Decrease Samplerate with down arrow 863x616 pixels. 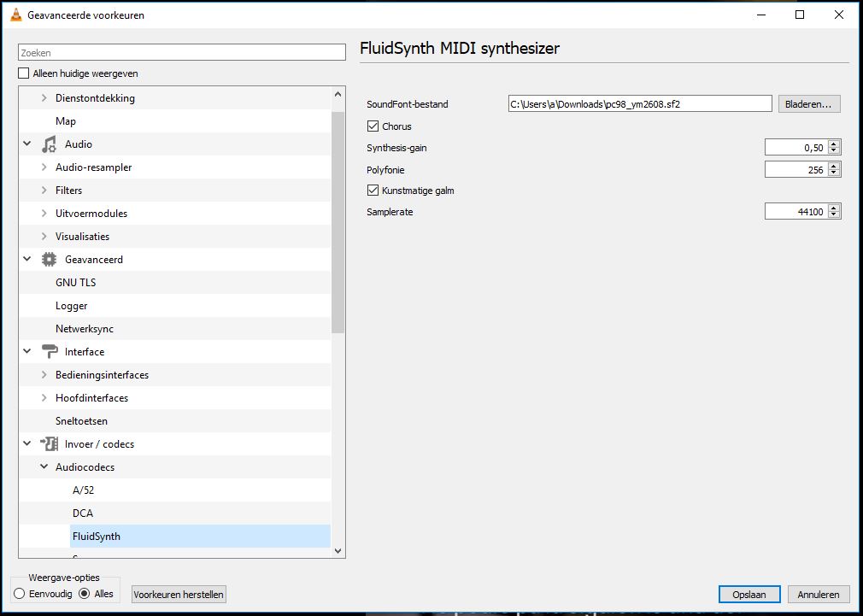click(x=835, y=215)
